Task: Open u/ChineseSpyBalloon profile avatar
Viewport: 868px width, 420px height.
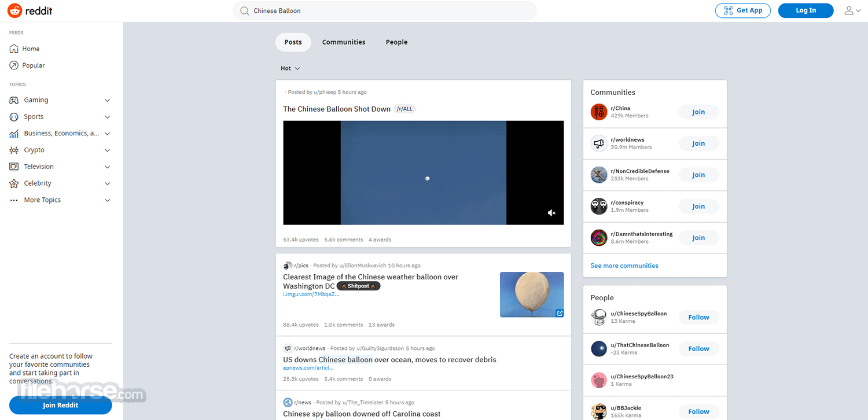Action: pos(599,317)
